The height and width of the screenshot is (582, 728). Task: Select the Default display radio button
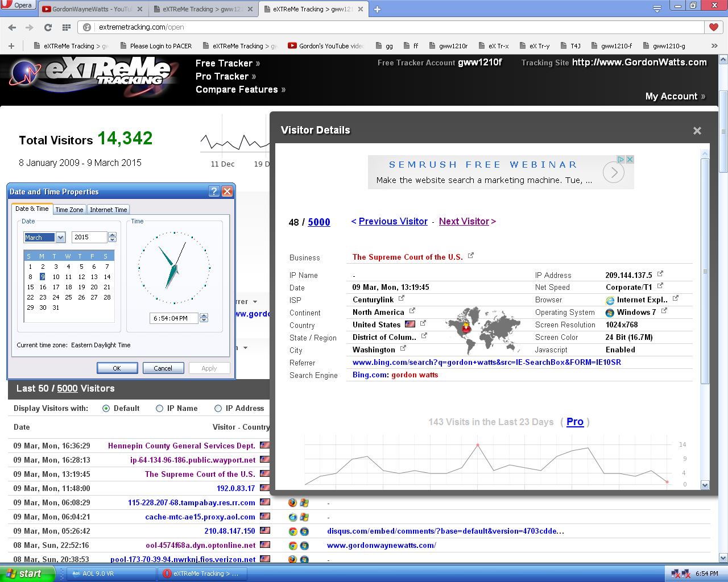click(x=106, y=408)
